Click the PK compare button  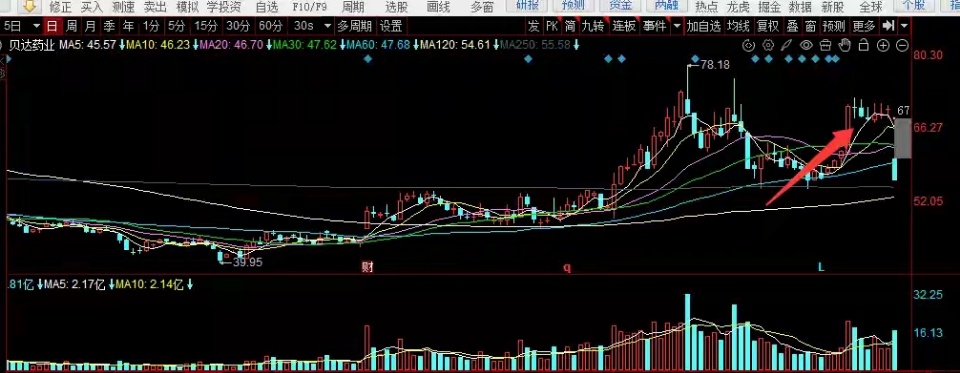pos(552,26)
